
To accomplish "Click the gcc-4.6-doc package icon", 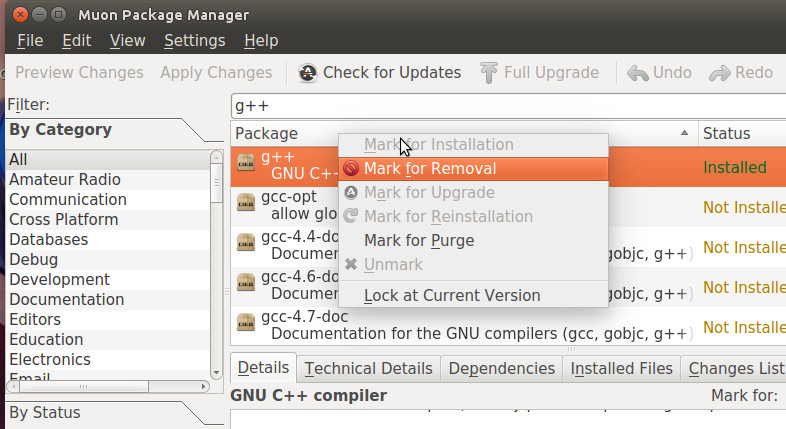I will click(x=246, y=283).
